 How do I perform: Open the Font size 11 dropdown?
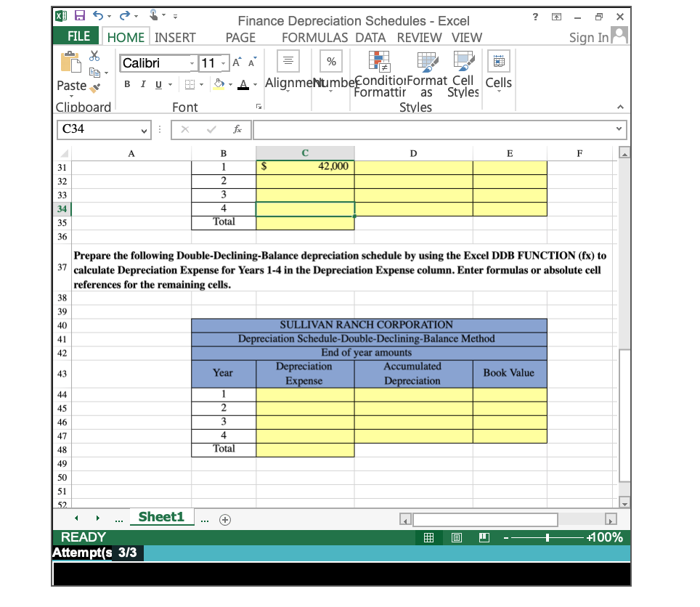click(x=223, y=63)
